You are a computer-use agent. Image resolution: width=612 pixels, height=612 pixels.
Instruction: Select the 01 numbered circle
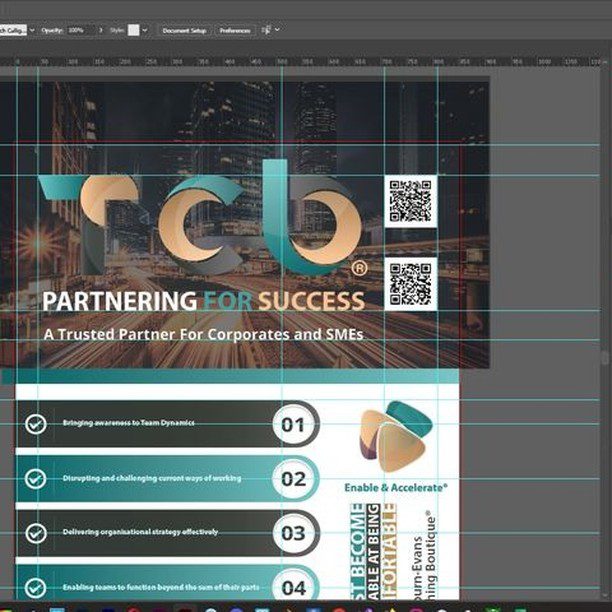[295, 424]
